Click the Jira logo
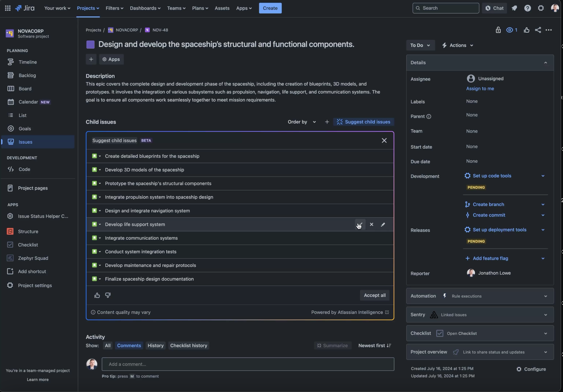Screen dimensions: 563x392 25,8
